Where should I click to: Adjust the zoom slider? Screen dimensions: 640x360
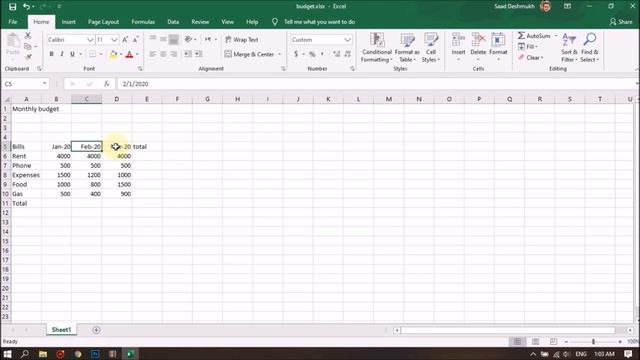(x=593, y=342)
